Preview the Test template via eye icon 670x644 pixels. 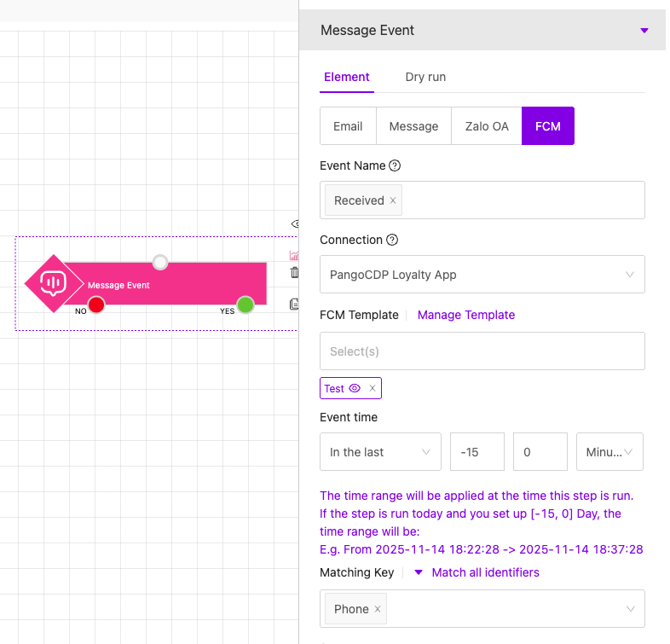click(355, 388)
